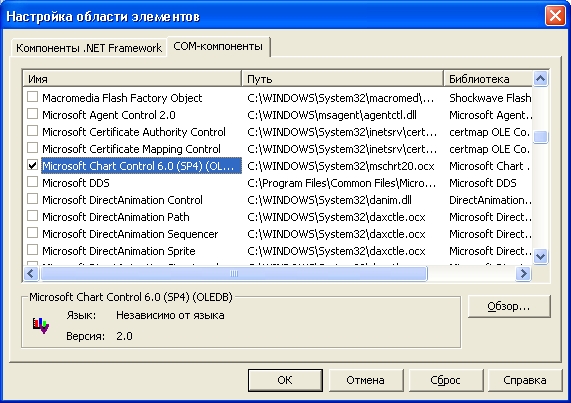The image size is (571, 403).
Task: Check the Microsoft DirectAnimation Sequencer checkbox
Action: coord(32,233)
